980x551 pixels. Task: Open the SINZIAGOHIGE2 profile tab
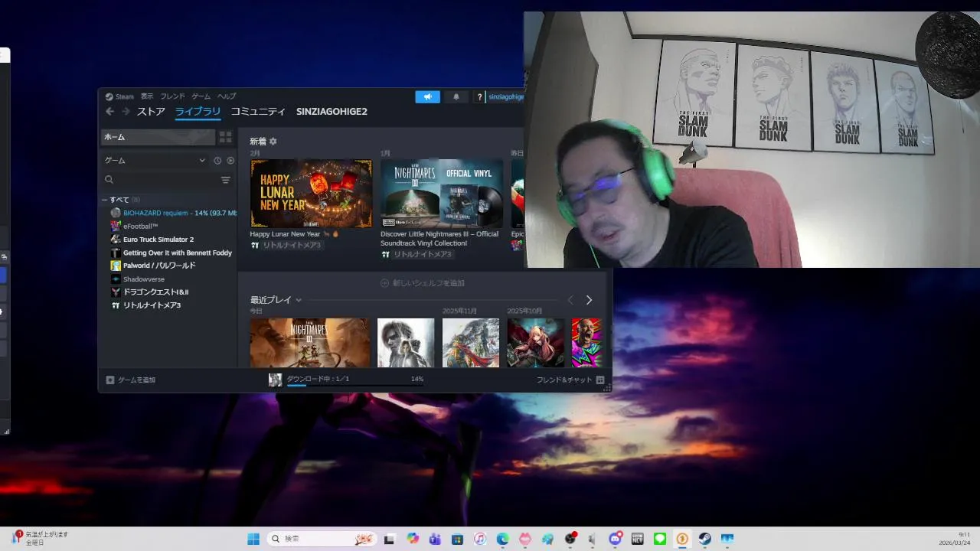click(x=332, y=112)
